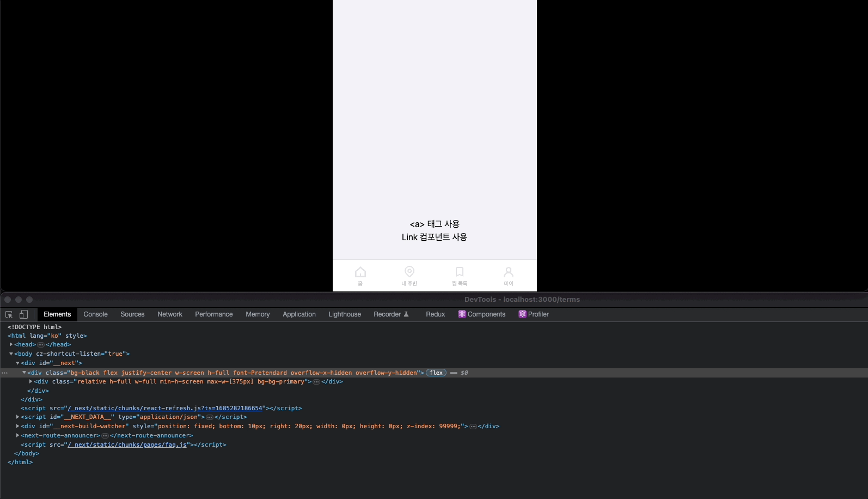Click the '<a> 태그 사용' link
868x499 pixels.
click(435, 224)
